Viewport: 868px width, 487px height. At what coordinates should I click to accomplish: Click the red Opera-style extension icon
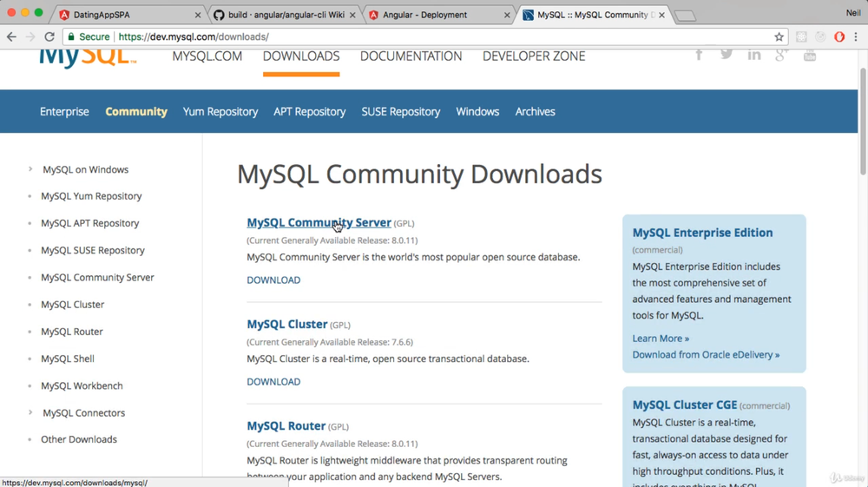(x=839, y=37)
